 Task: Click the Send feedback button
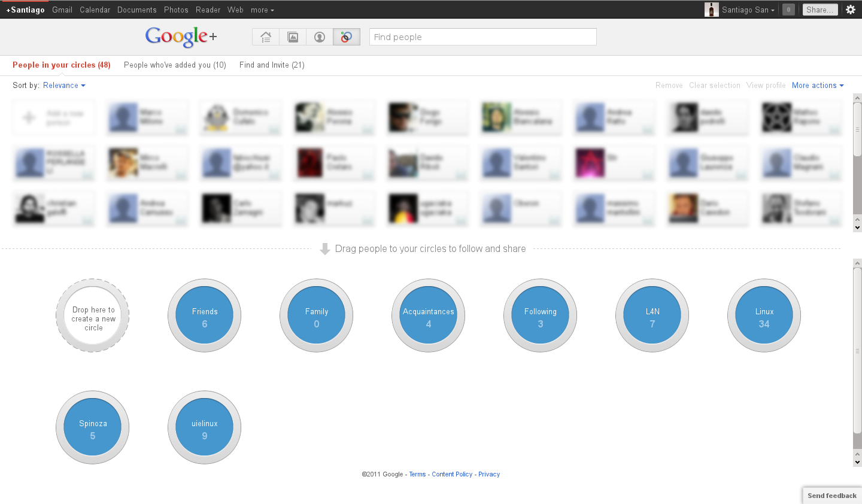tap(832, 496)
